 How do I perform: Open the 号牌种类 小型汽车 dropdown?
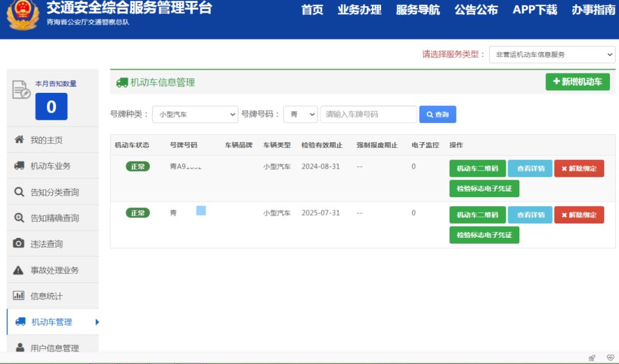pos(195,115)
